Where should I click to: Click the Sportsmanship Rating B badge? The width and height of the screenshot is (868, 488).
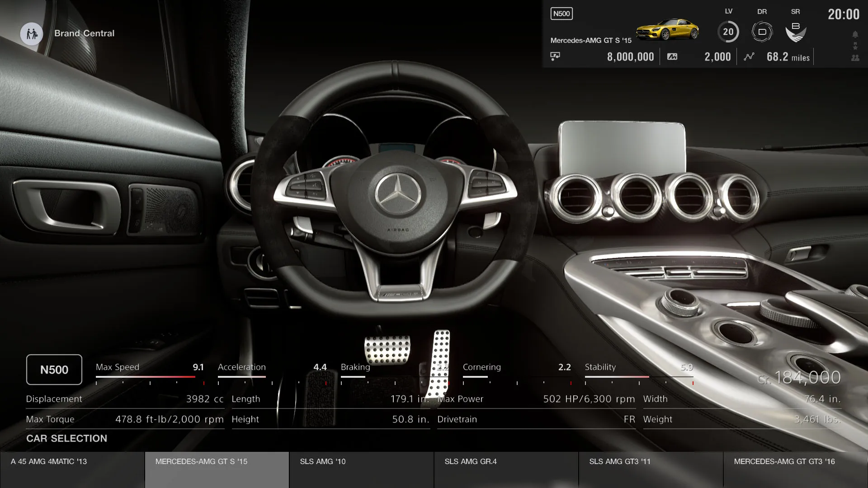795,32
